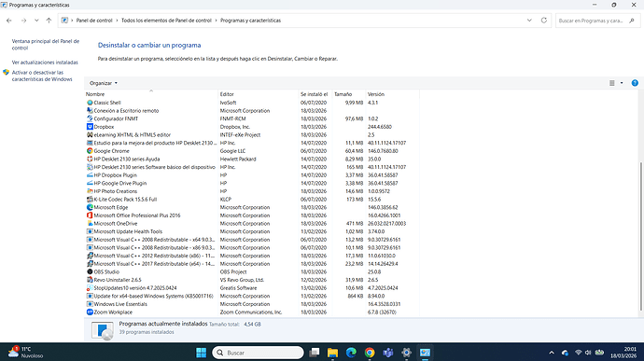Open Ventana principal del Panel de control

45,45
